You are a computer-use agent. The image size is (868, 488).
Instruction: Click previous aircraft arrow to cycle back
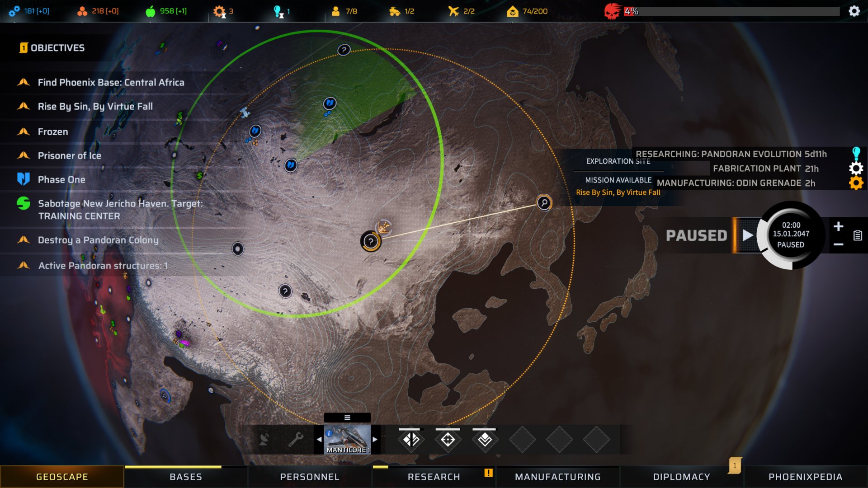coord(320,439)
